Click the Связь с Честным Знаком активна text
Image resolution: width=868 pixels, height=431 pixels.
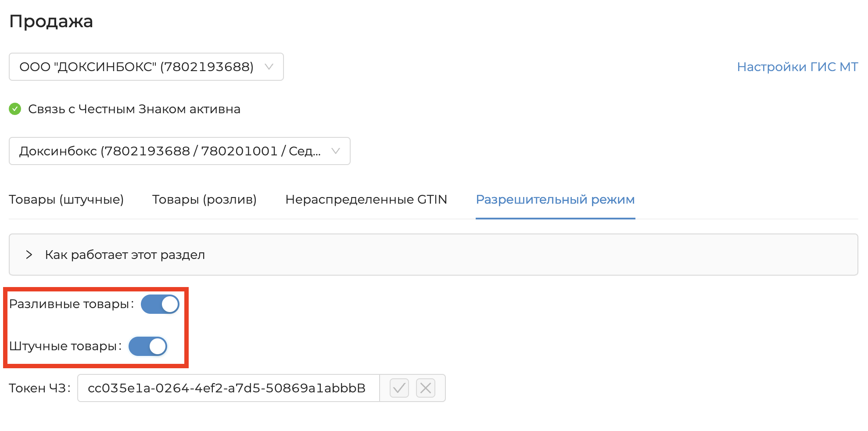(x=134, y=109)
